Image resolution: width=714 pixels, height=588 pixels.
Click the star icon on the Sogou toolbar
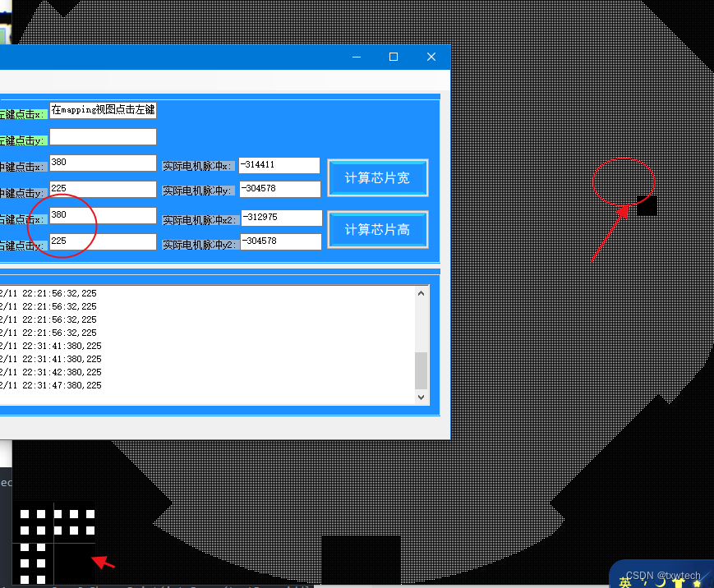coord(698,583)
